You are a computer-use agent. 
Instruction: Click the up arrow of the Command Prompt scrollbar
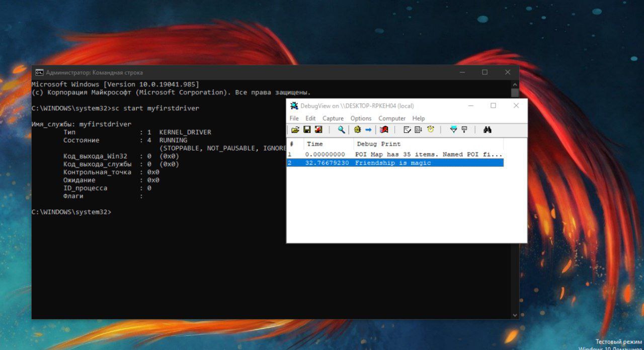[x=515, y=84]
